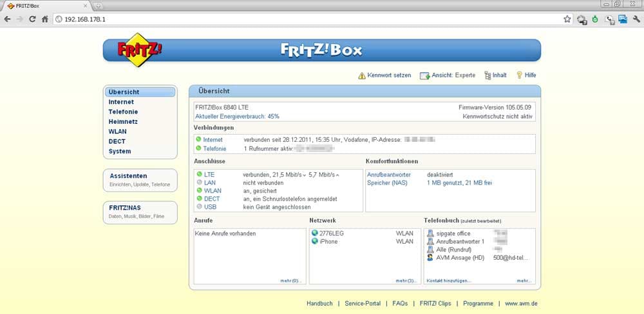Open the Internet sidebar menu
Viewport: 644px width, 314px height.
[121, 102]
